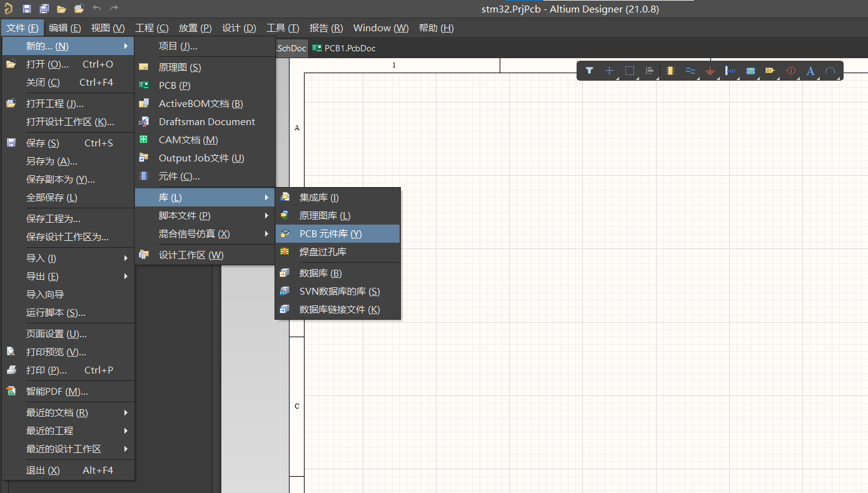Click the 集成库 icon in library submenu

point(285,197)
